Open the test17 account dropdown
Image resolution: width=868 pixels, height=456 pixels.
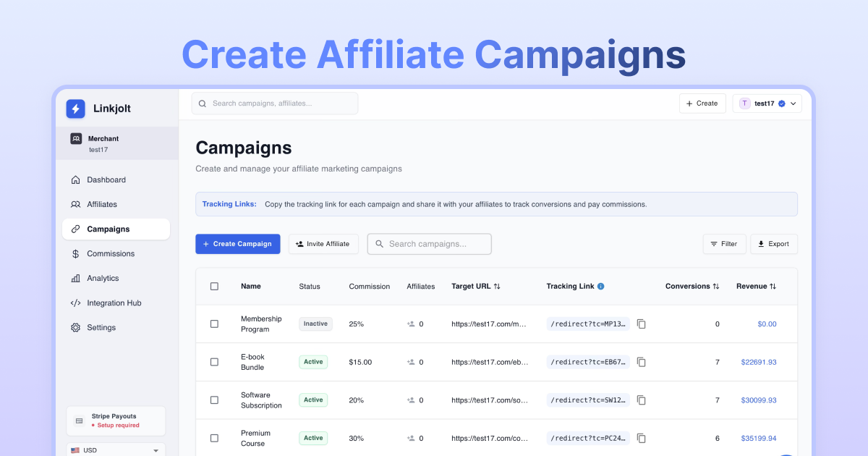[x=767, y=104]
